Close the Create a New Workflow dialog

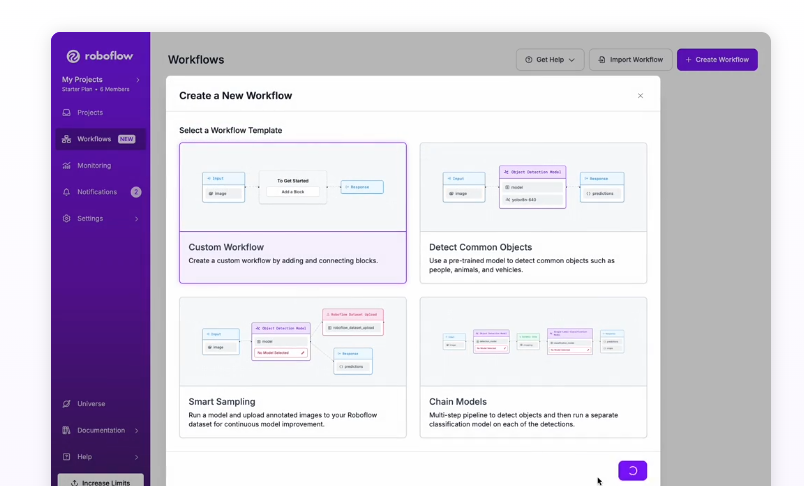coord(640,96)
